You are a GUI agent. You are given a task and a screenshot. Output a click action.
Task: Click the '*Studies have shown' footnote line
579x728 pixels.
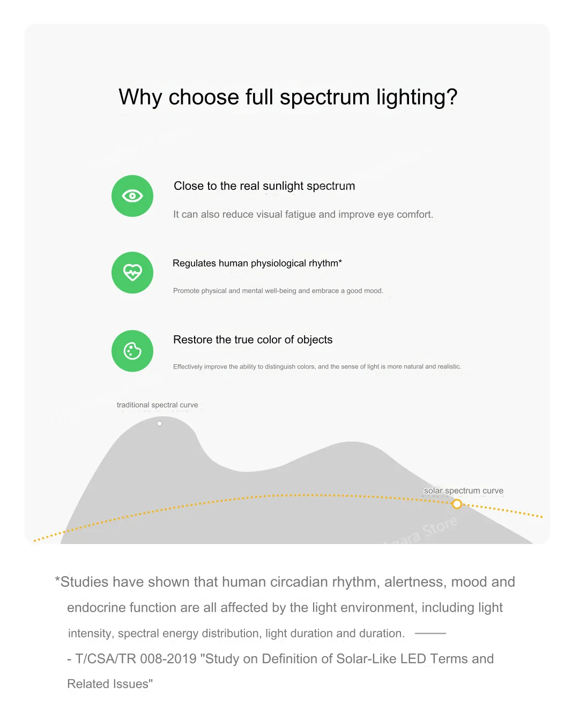(285, 582)
